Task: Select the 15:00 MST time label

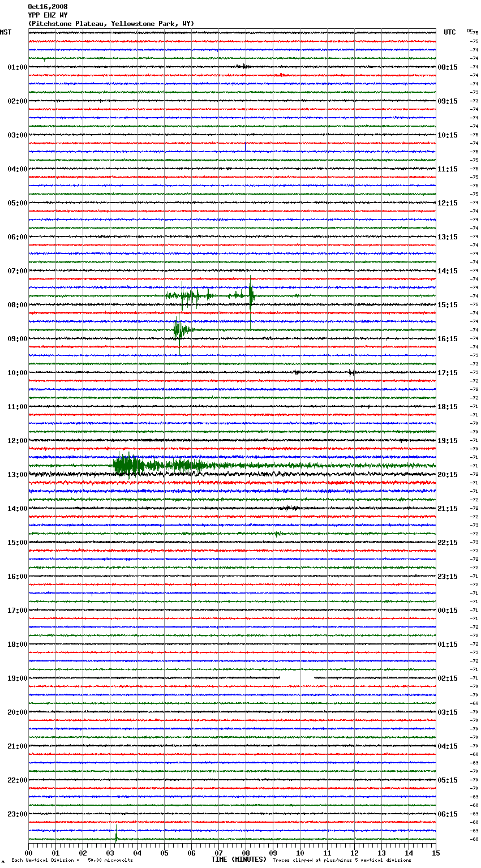Action: pos(17,543)
